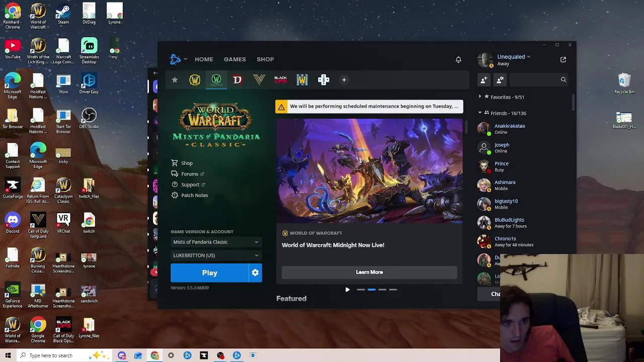Go to the SHOP tab

pyautogui.click(x=265, y=59)
